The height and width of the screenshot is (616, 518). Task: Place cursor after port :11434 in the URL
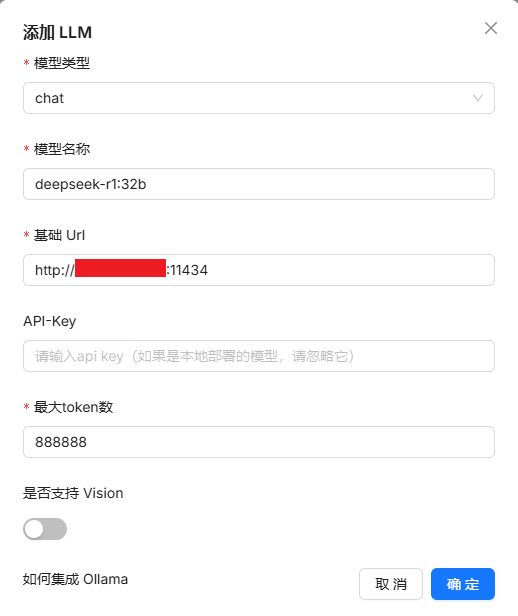tap(209, 270)
